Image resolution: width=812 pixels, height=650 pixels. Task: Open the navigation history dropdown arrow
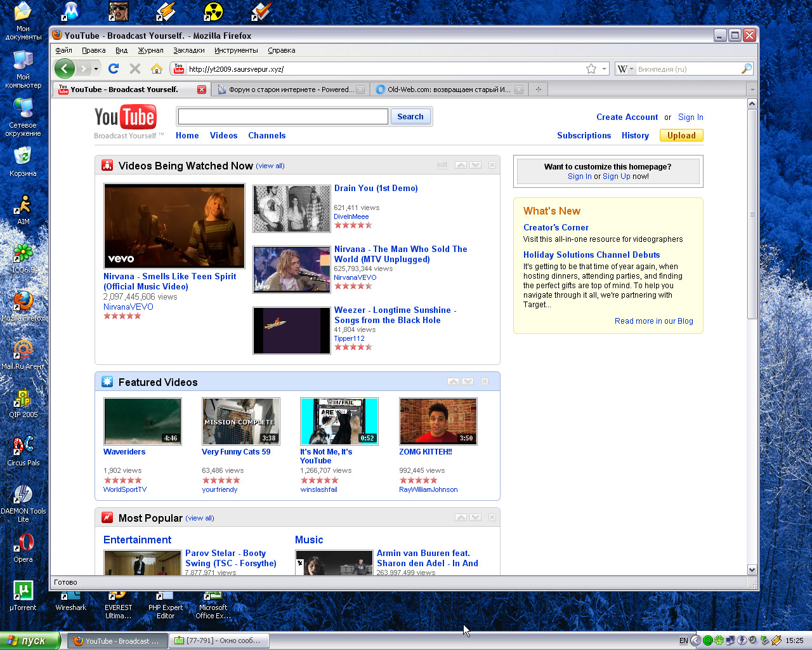click(96, 69)
